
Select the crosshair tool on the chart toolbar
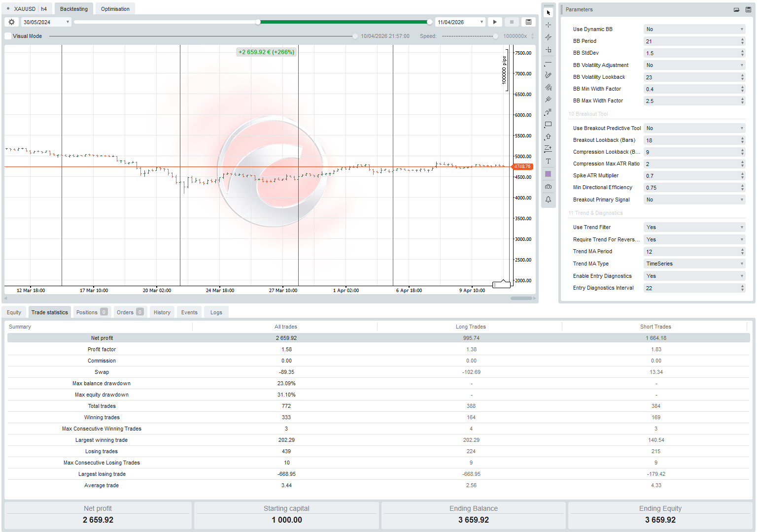click(x=548, y=24)
